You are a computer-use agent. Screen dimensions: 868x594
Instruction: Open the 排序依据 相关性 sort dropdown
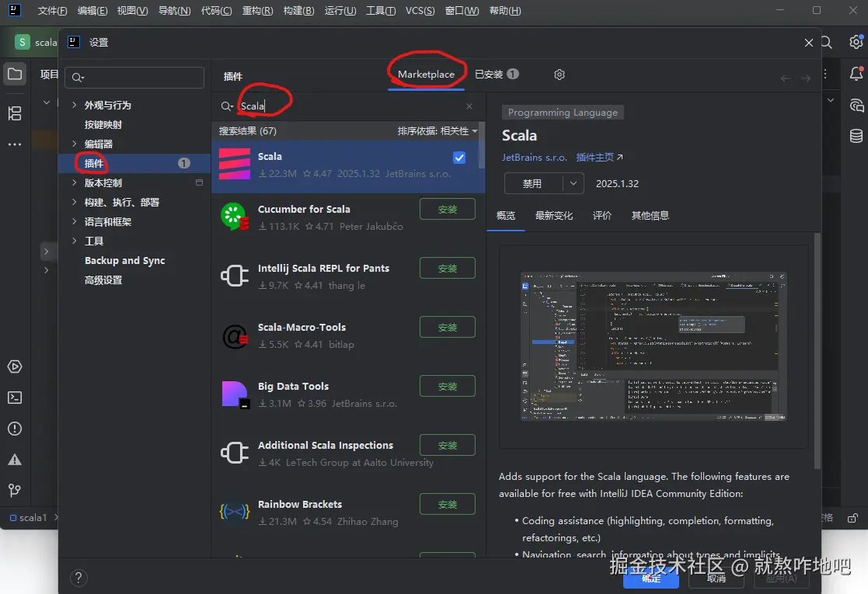pos(437,131)
